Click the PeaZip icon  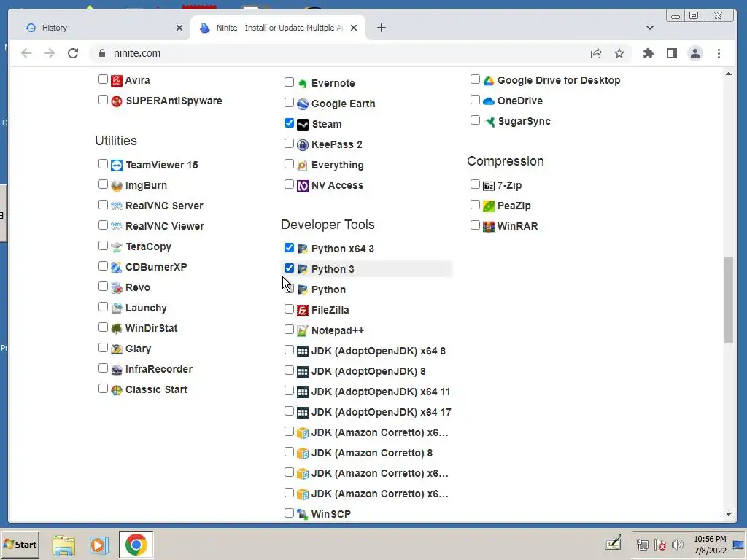tap(488, 206)
